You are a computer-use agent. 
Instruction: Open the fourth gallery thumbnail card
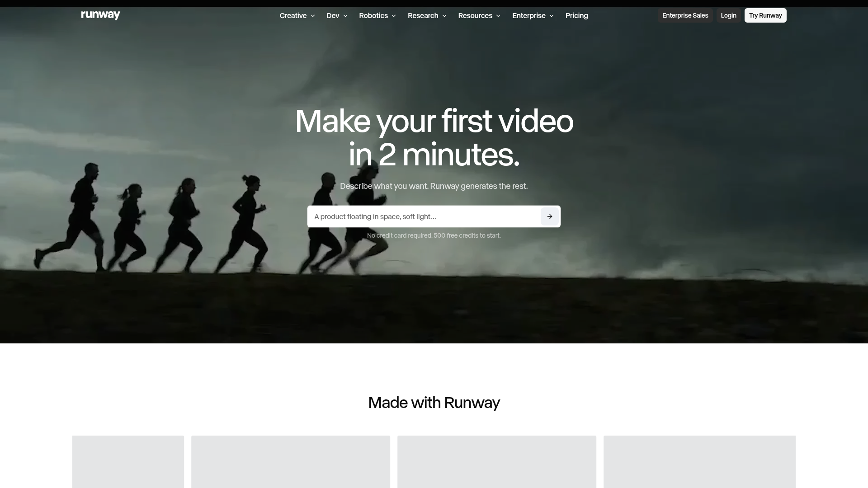[x=699, y=462]
